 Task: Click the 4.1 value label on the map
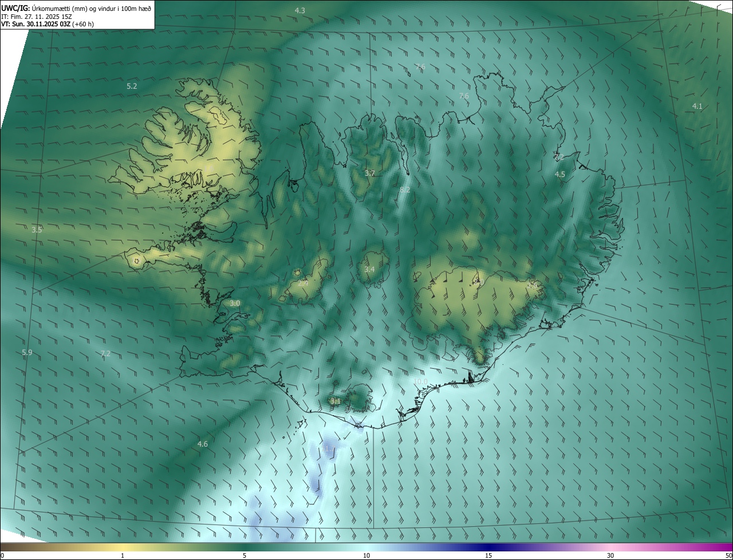click(x=697, y=106)
